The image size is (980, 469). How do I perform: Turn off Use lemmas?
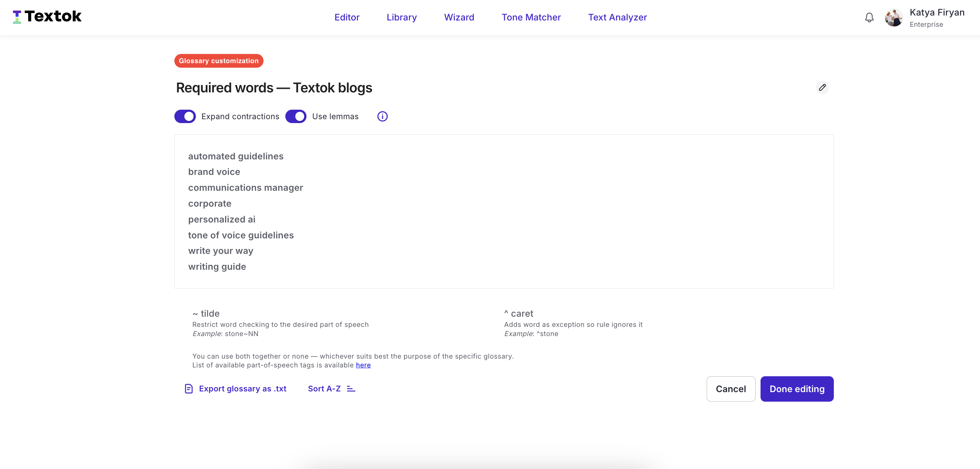point(296,116)
